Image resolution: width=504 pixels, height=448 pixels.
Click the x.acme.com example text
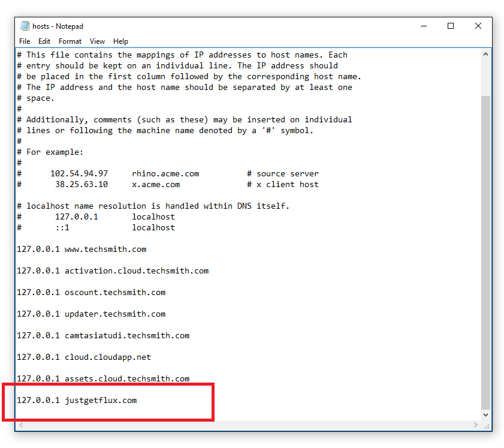pos(156,185)
